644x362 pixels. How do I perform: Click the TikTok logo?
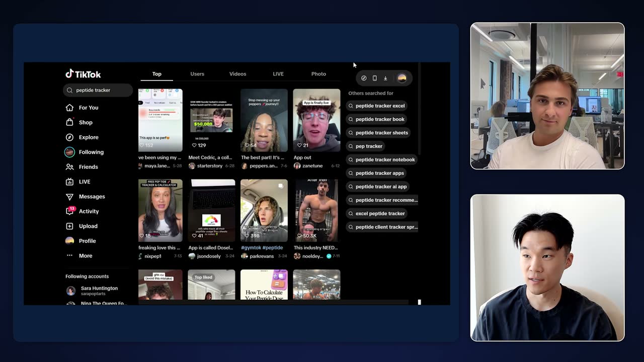[83, 74]
